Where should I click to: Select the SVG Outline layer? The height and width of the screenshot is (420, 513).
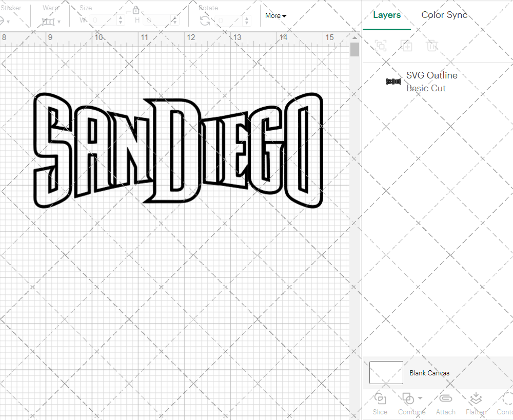click(431, 82)
